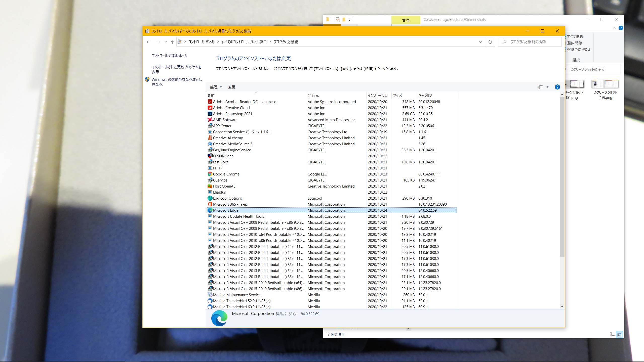Click the Google Chrome icon
The height and width of the screenshot is (362, 644).
click(210, 174)
